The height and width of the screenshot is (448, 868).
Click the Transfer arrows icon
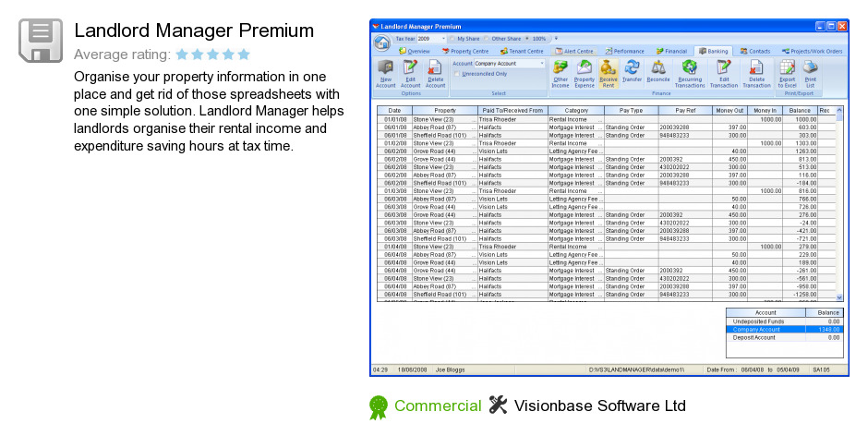pyautogui.click(x=632, y=68)
